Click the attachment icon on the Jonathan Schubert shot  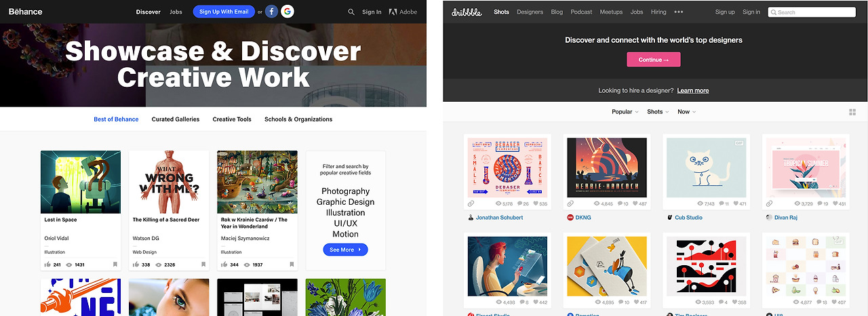[471, 203]
